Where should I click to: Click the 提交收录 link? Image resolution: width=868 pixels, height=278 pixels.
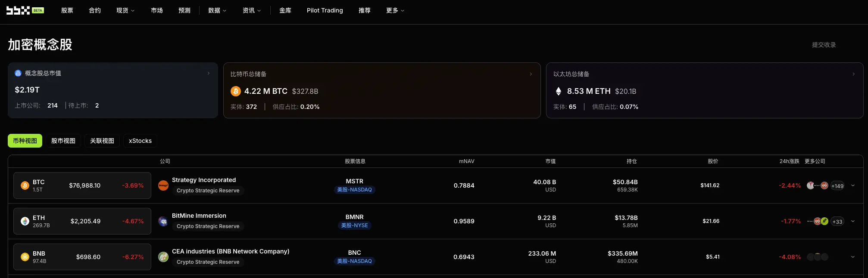pyautogui.click(x=824, y=45)
